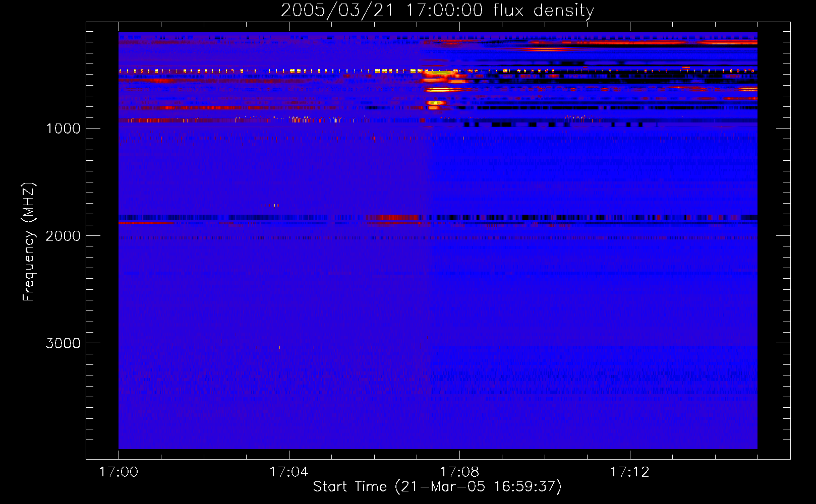Screen dimensions: 816x504
Task: Click the 3000 frequency tick label
Action: pyautogui.click(x=63, y=343)
